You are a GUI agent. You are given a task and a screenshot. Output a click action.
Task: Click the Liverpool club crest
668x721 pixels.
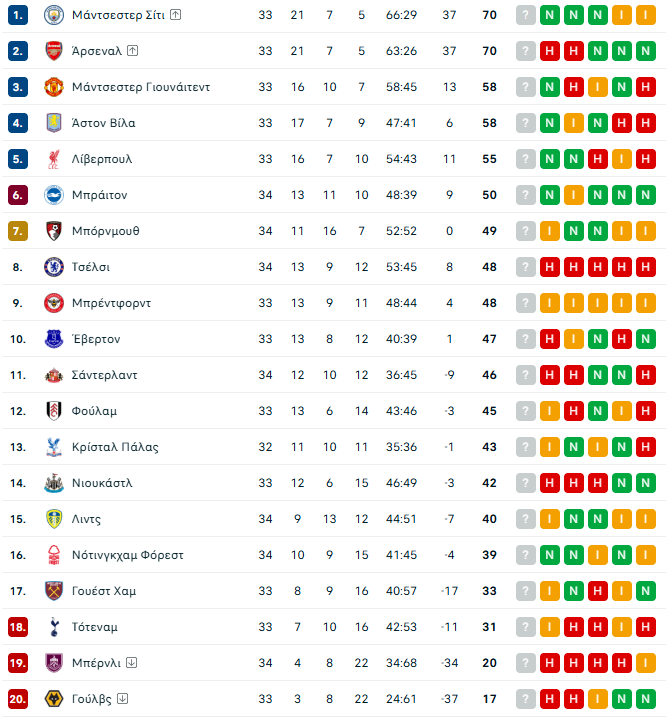(53, 159)
